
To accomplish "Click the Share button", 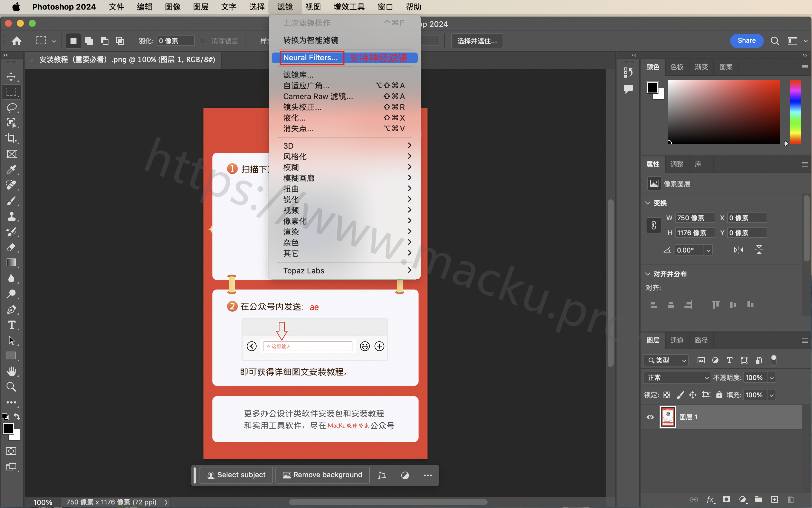I will click(747, 41).
